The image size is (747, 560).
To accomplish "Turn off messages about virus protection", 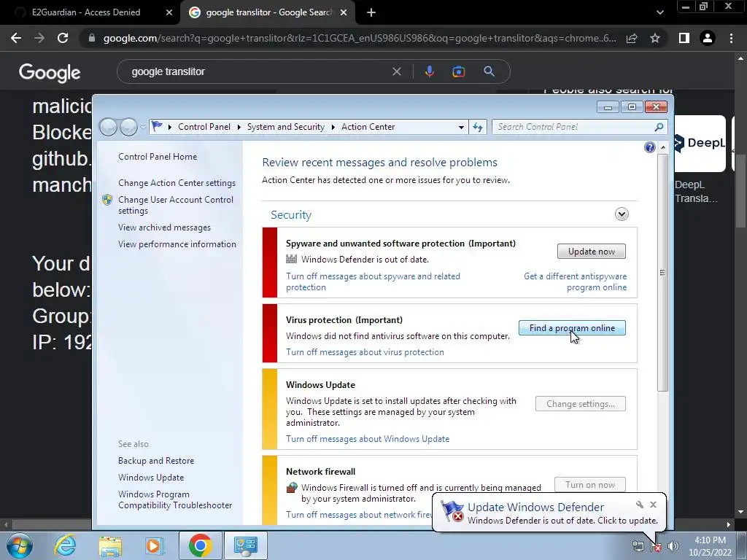I will [365, 352].
